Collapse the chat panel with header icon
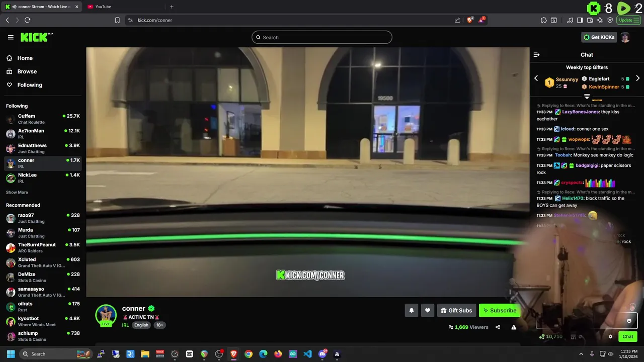Viewport: 644px width, 362px height. [536, 55]
